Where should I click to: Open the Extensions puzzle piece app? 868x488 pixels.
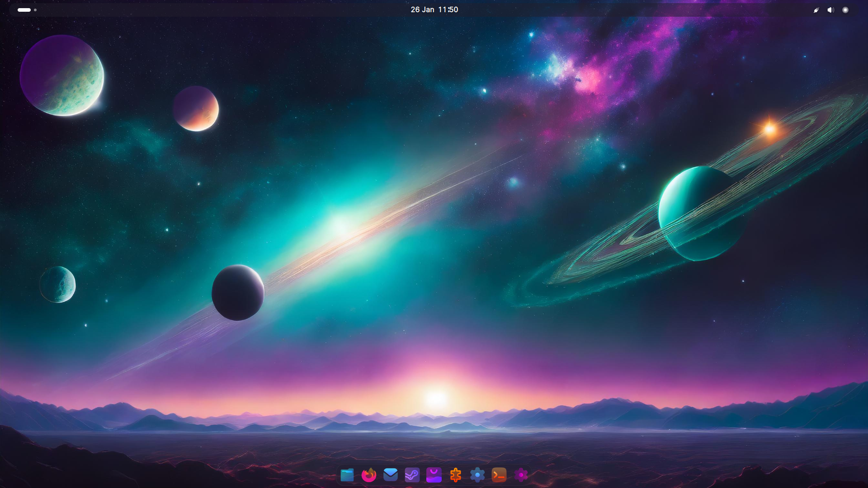click(456, 475)
